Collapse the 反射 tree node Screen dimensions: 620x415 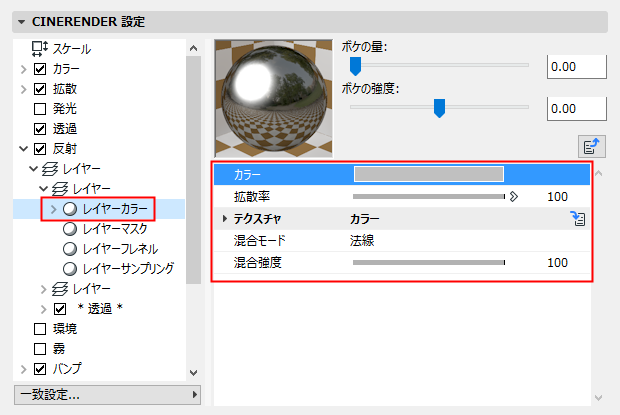click(x=24, y=149)
